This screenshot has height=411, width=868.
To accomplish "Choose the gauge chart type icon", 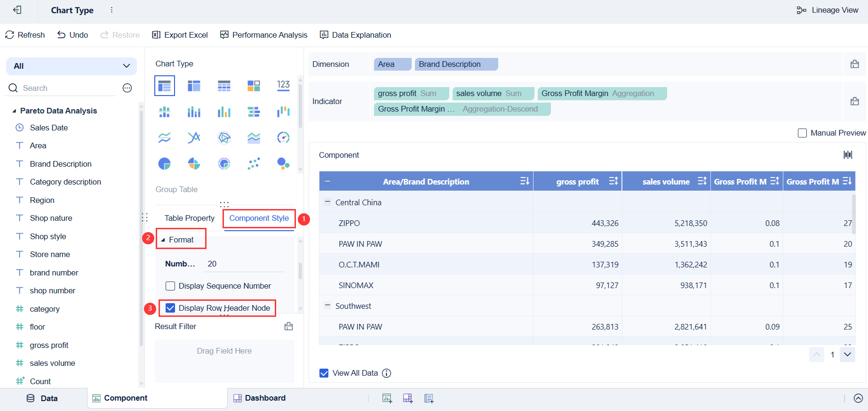I will (283, 137).
